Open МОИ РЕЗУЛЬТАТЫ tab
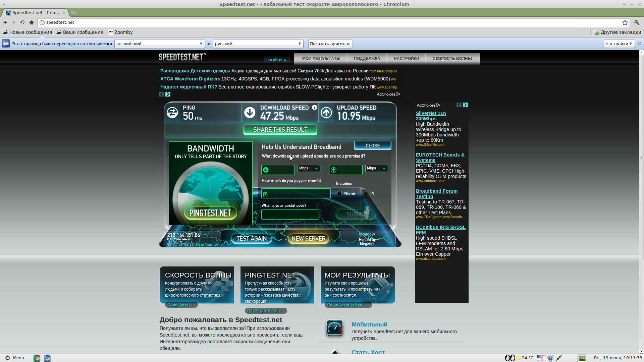The width and height of the screenshot is (644, 362). [321, 59]
